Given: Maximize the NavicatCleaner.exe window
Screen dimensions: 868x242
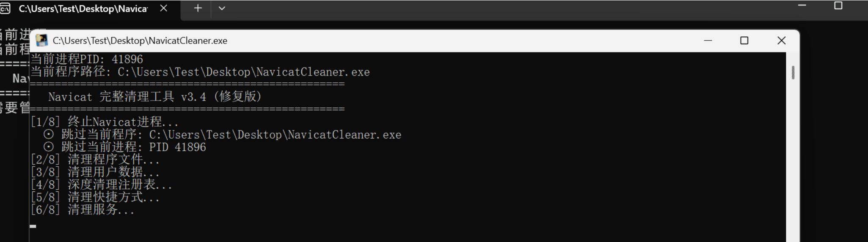Looking at the screenshot, I should 744,41.
